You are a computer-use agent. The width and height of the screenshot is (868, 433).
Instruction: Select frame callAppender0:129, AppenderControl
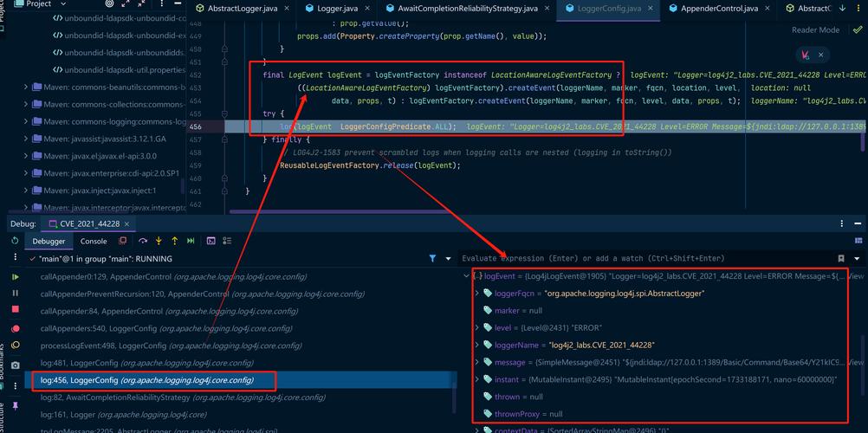(x=241, y=276)
